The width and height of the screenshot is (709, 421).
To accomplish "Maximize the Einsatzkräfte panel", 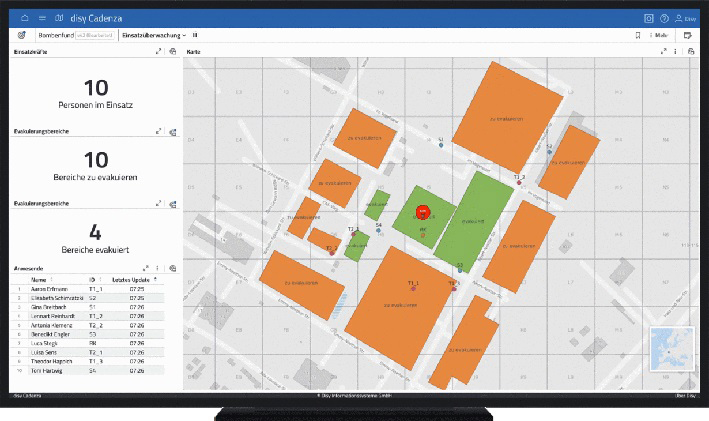I will click(158, 52).
